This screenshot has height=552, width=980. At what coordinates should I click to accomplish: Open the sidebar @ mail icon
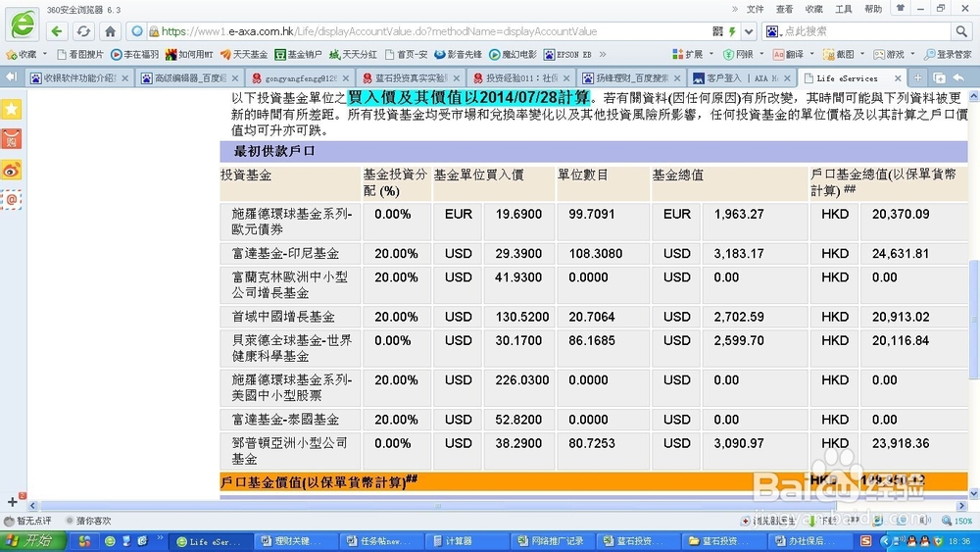pos(12,200)
